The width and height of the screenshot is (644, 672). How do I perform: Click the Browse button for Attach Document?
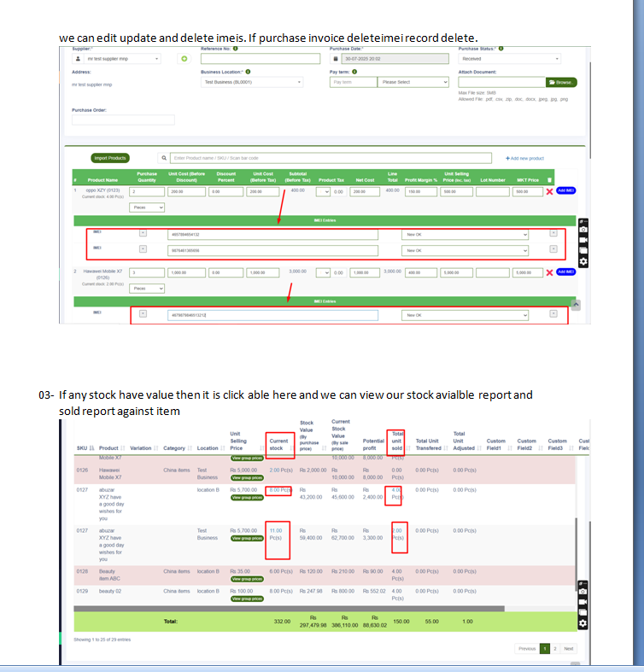pyautogui.click(x=561, y=82)
